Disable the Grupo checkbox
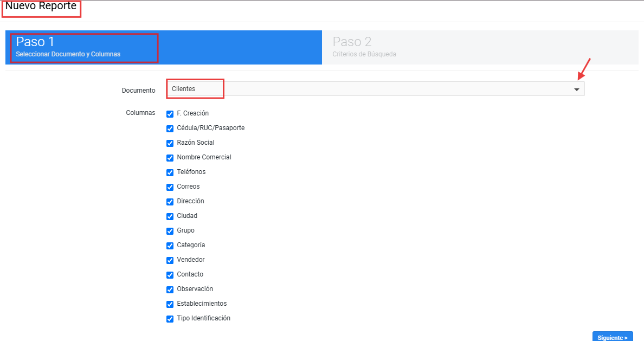The image size is (644, 341). [170, 231]
